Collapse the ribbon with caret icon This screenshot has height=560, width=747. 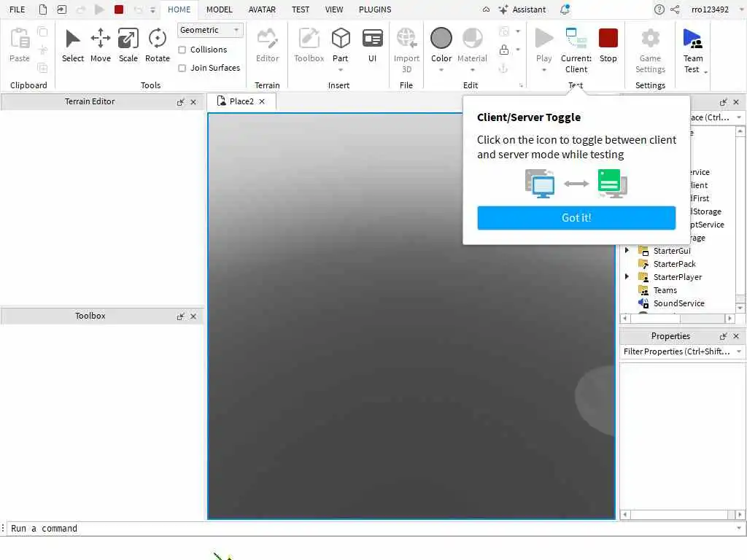tap(486, 9)
